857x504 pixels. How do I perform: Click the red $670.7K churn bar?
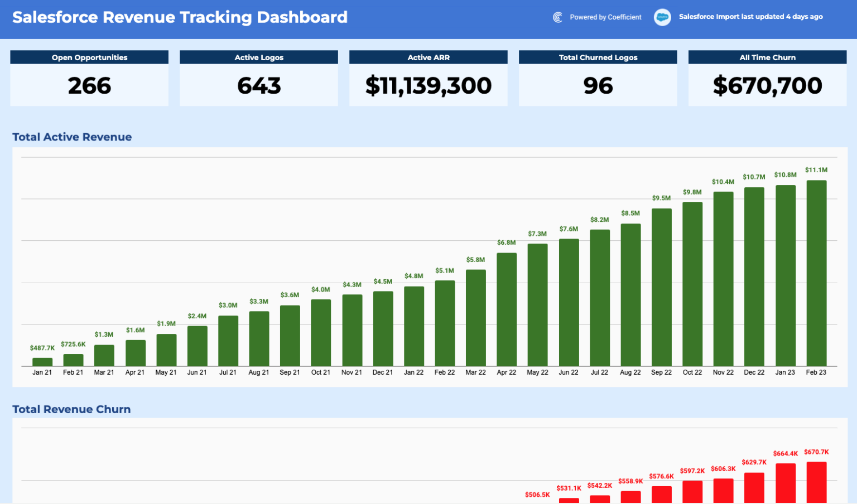coord(816,482)
